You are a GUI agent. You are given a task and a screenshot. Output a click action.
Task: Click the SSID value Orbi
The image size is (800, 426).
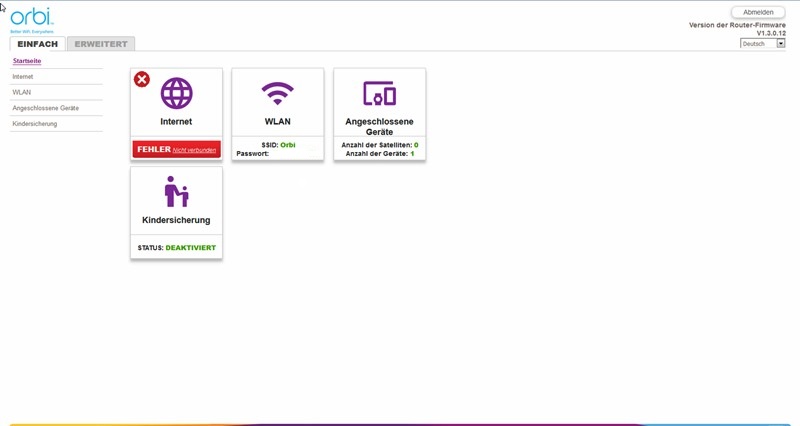click(288, 145)
